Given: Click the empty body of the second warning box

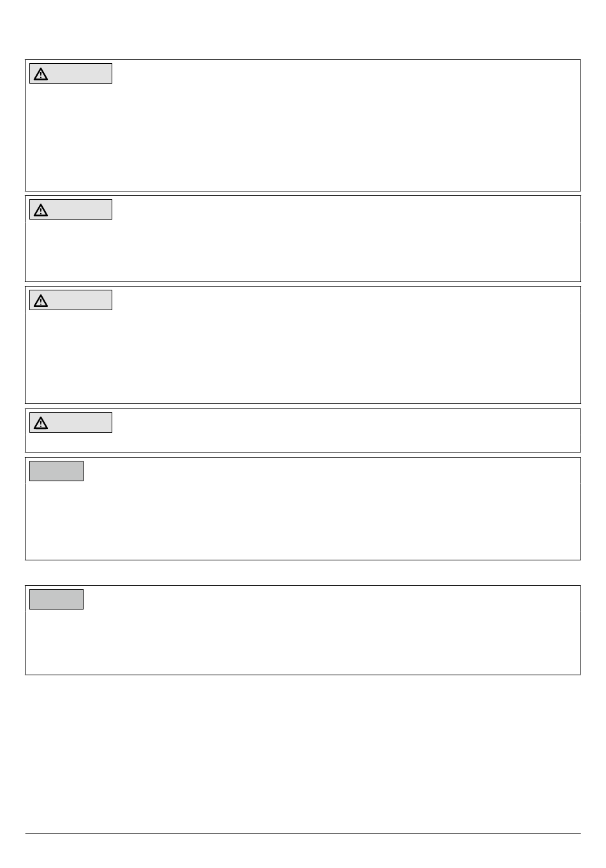Looking at the screenshot, I should pos(303,250).
